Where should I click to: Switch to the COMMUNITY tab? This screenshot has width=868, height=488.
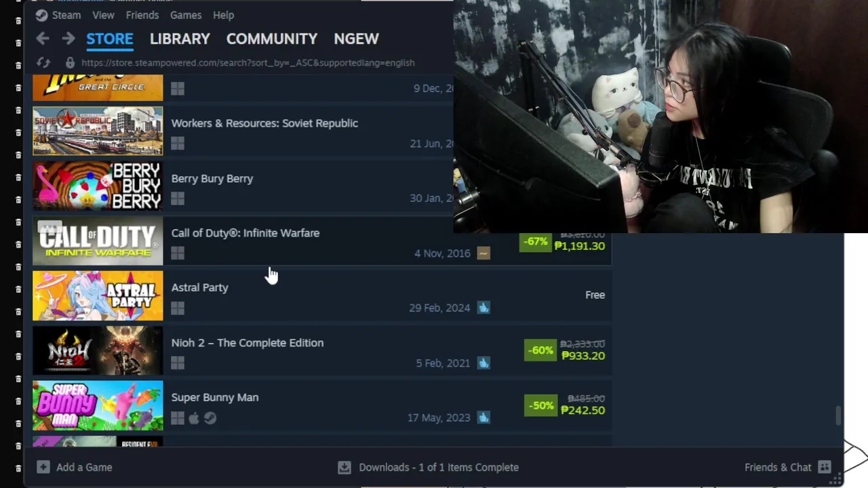(272, 39)
